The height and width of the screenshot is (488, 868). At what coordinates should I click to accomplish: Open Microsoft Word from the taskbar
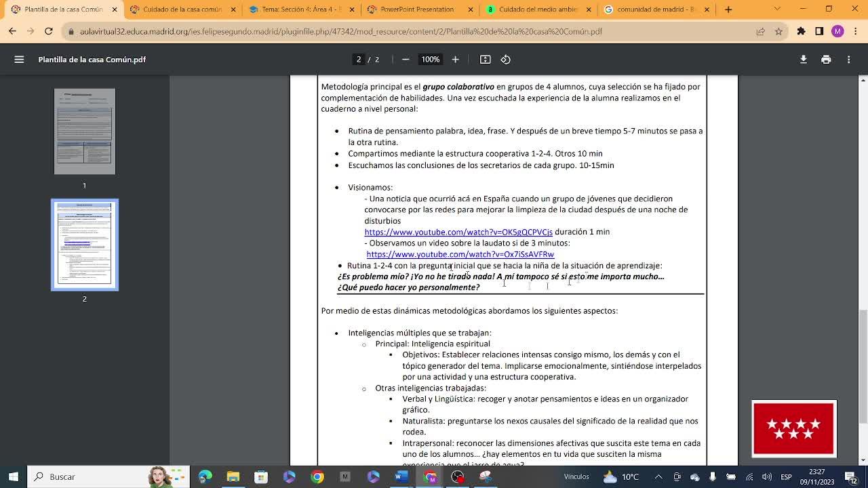401,476
